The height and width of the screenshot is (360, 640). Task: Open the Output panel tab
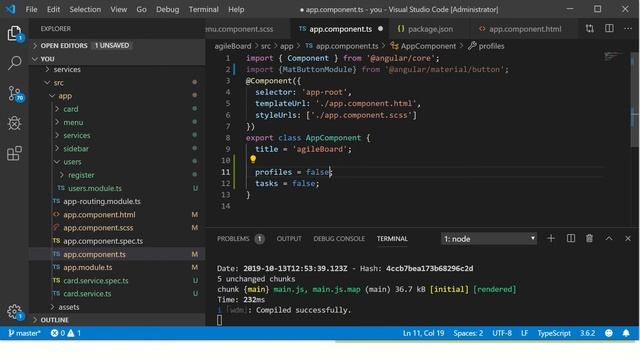click(289, 239)
